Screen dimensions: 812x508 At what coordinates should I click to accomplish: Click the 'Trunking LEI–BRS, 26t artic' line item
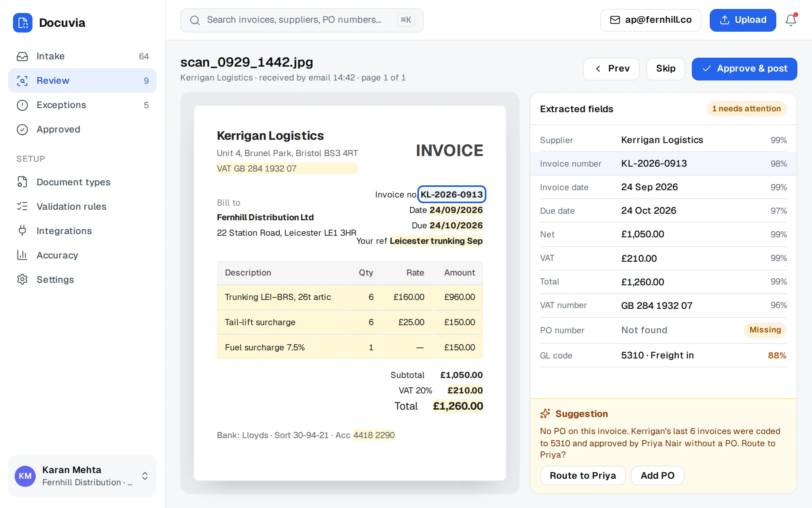350,297
